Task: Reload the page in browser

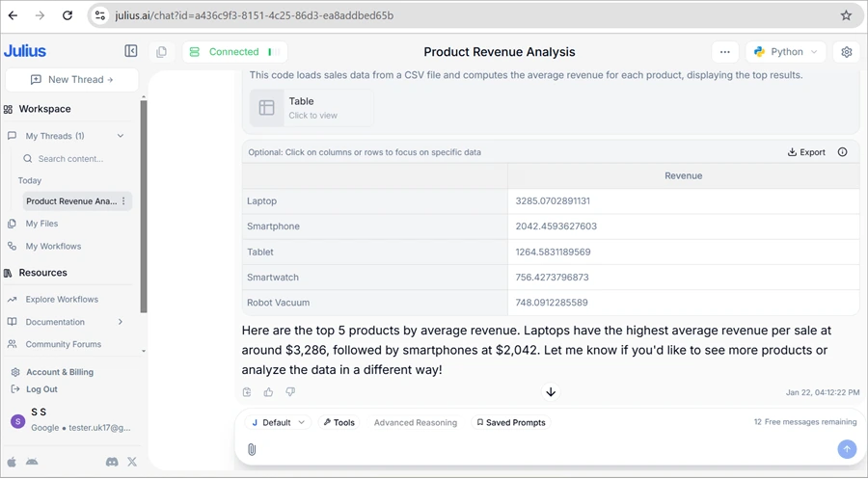Action: (67, 15)
